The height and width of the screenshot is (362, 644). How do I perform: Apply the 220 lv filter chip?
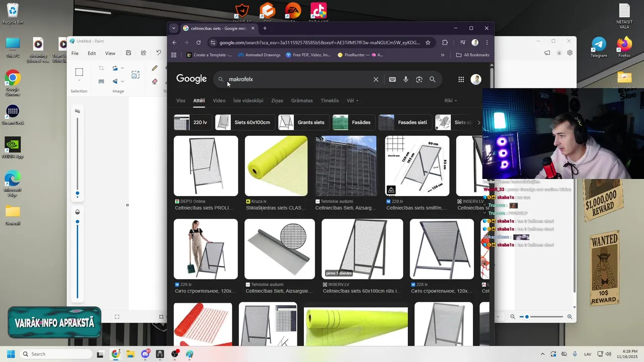pyautogui.click(x=192, y=122)
